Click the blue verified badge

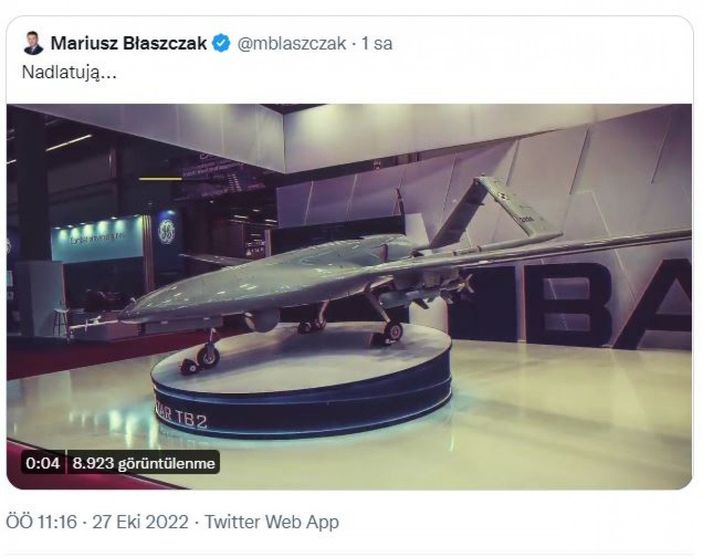coord(222,44)
